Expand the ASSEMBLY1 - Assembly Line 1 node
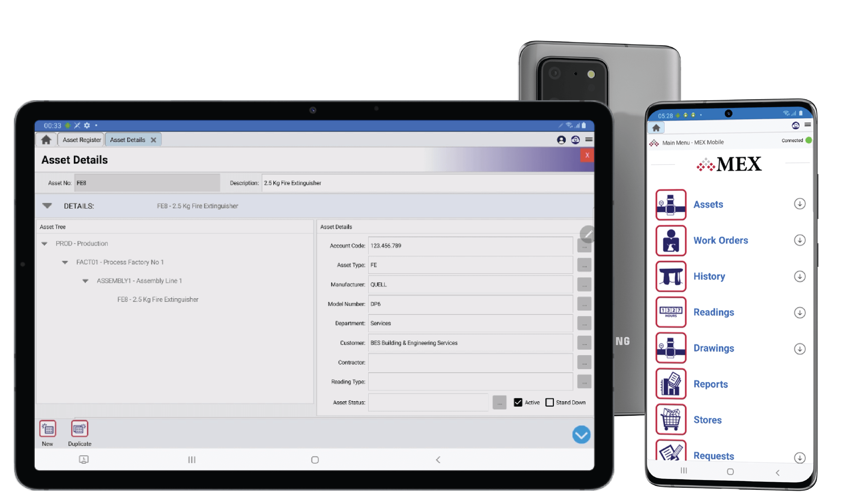The width and height of the screenshot is (854, 504). 85,281
